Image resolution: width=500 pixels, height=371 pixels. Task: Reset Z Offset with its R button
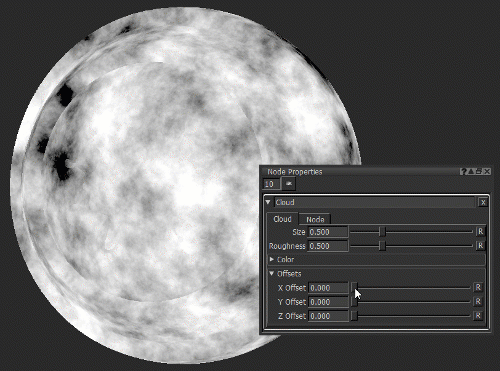pos(478,315)
